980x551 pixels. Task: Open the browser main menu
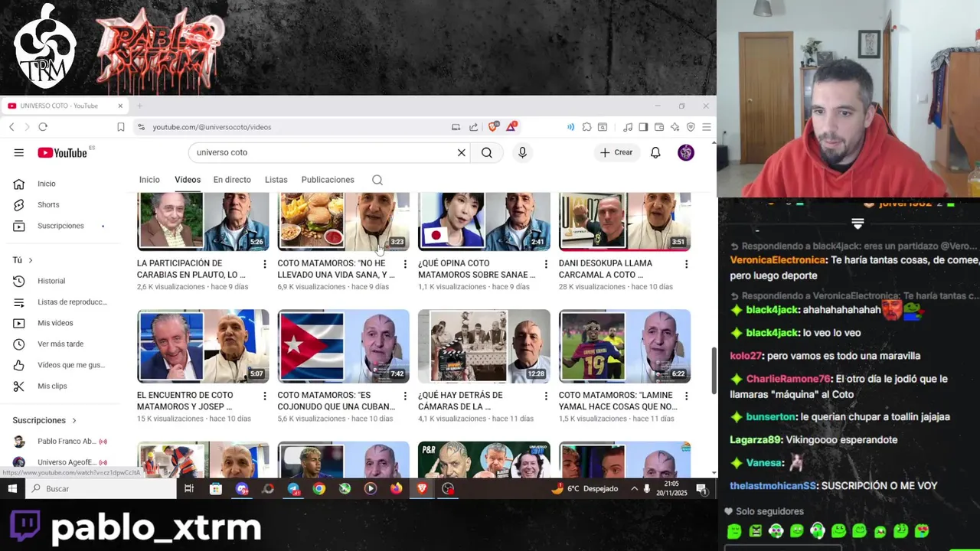pos(706,127)
